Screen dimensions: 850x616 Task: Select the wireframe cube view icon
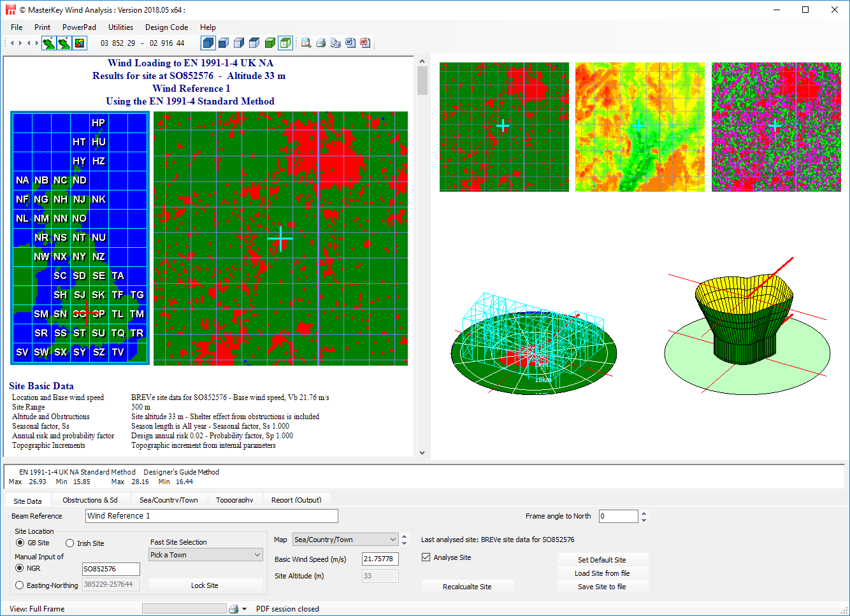239,43
